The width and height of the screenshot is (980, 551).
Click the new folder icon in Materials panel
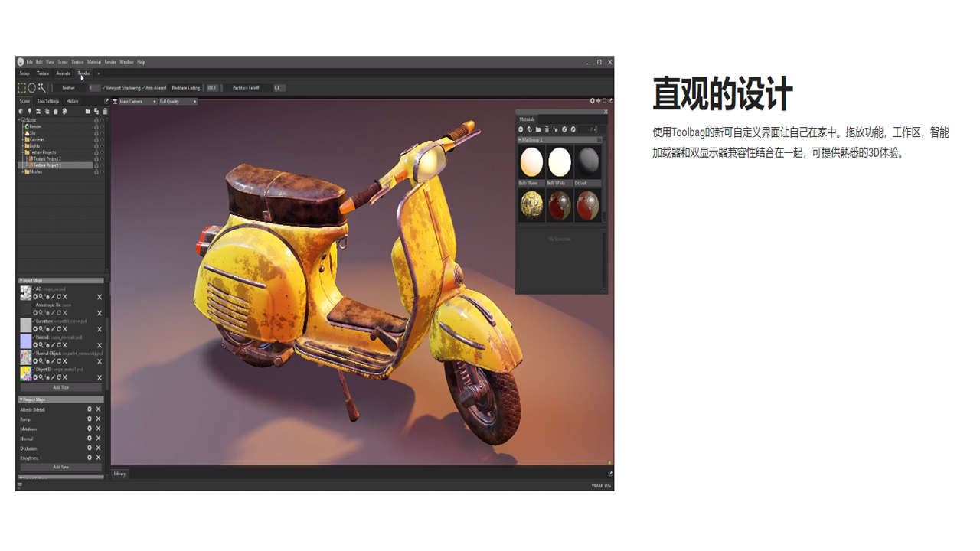[538, 129]
